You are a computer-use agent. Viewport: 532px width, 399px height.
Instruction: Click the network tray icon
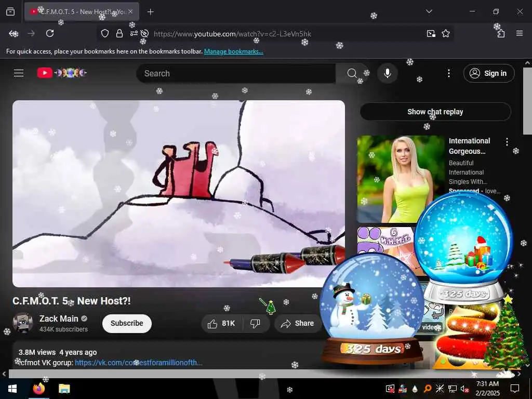tap(453, 389)
